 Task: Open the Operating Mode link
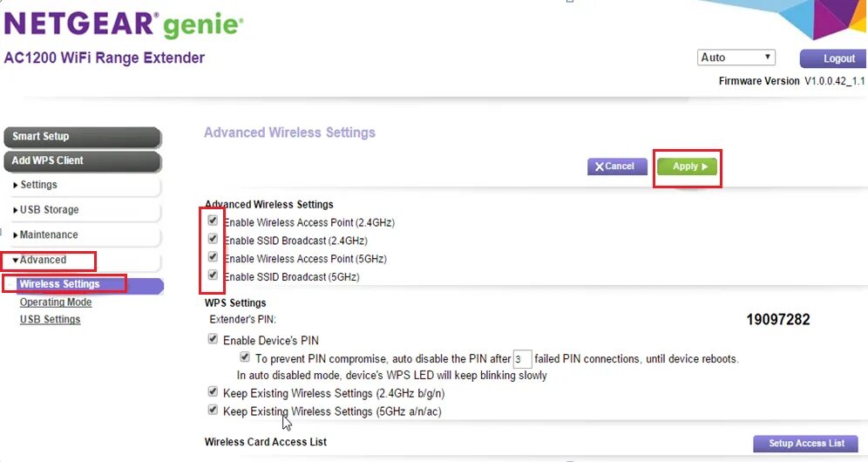pos(56,302)
